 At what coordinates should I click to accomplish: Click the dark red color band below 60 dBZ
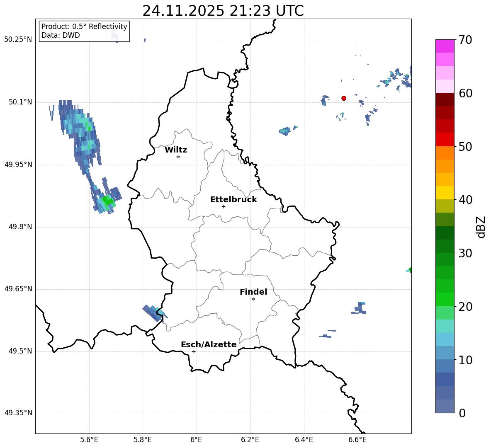pyautogui.click(x=445, y=99)
